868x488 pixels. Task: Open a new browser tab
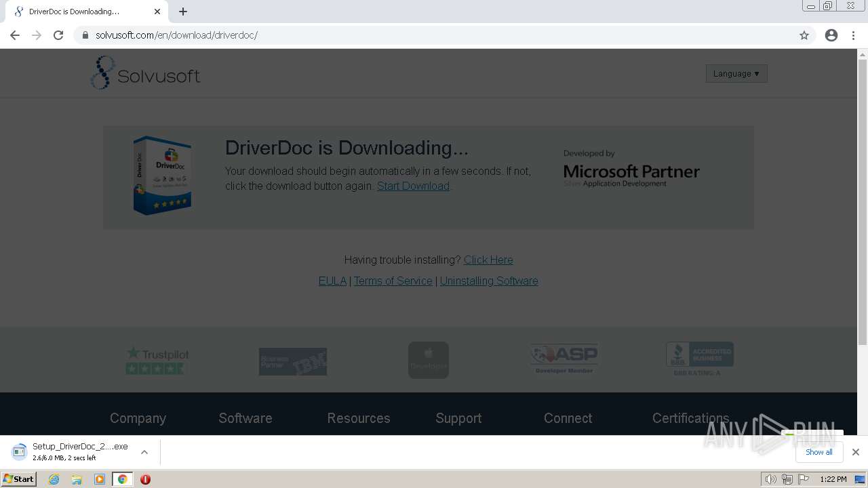click(183, 12)
